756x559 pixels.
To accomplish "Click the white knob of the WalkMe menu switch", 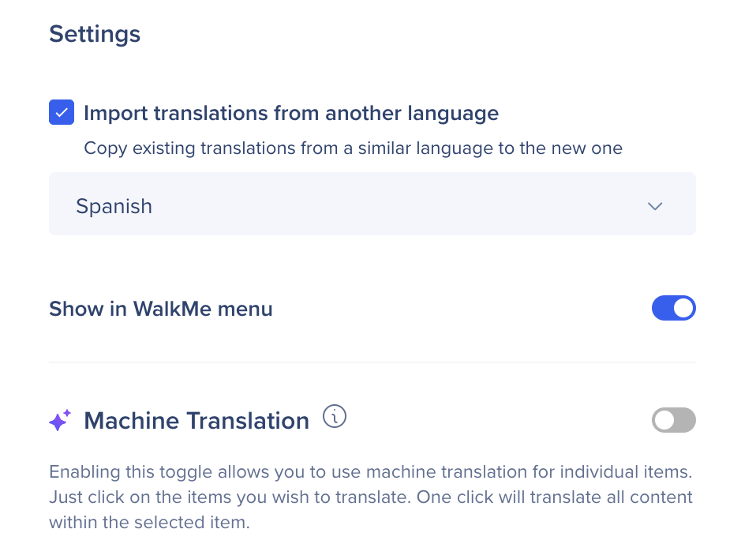I will pyautogui.click(x=683, y=308).
